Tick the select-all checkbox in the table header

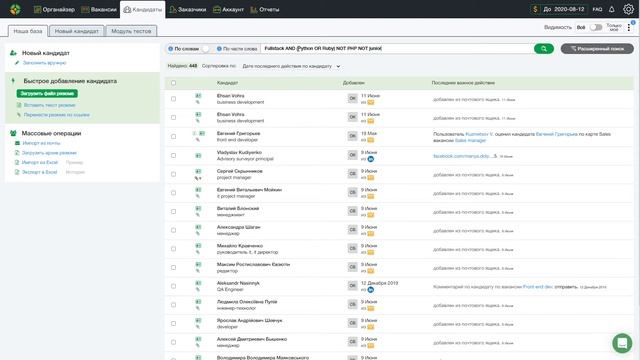click(x=173, y=83)
